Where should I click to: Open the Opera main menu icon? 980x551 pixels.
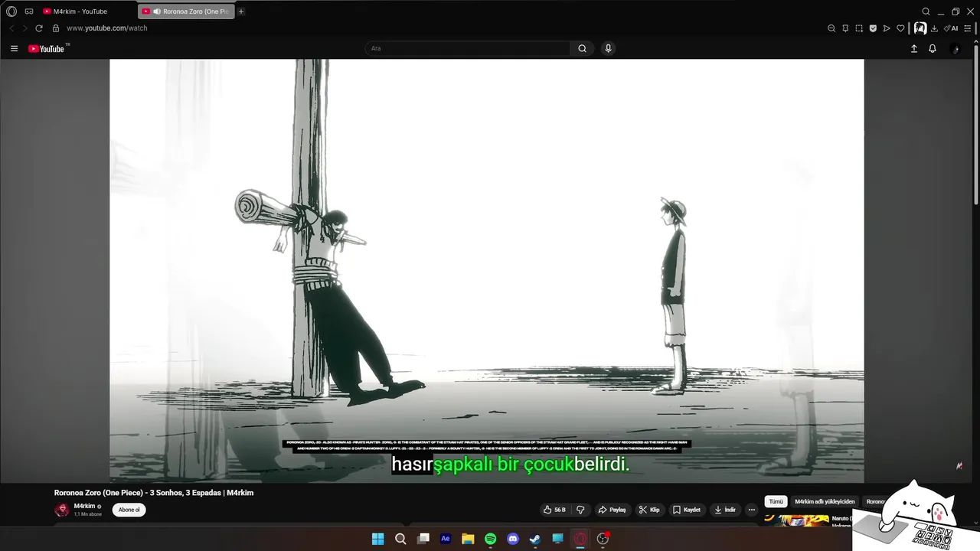(11, 11)
